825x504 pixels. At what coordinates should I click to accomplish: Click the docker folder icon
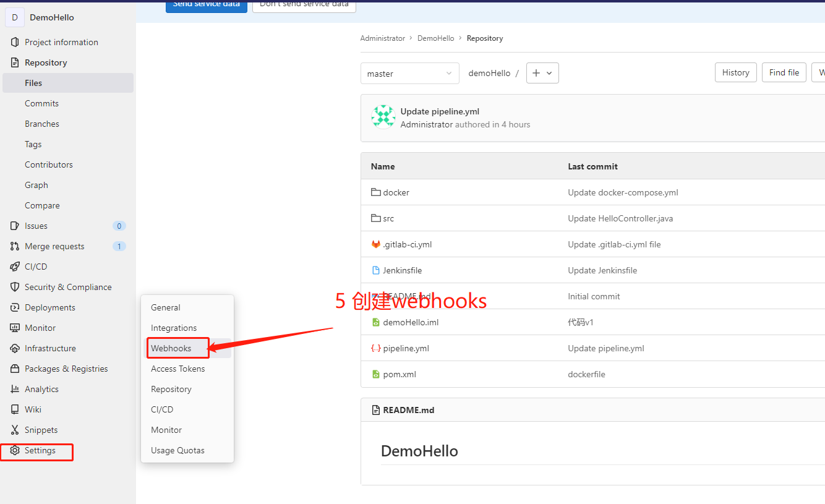(375, 192)
